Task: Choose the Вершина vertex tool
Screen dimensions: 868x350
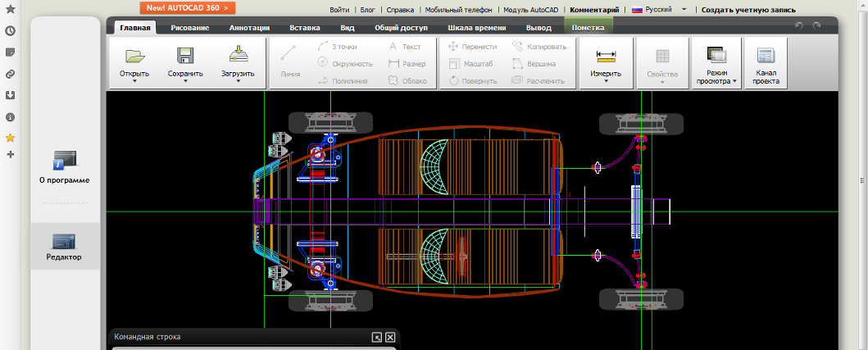Action: [x=534, y=64]
